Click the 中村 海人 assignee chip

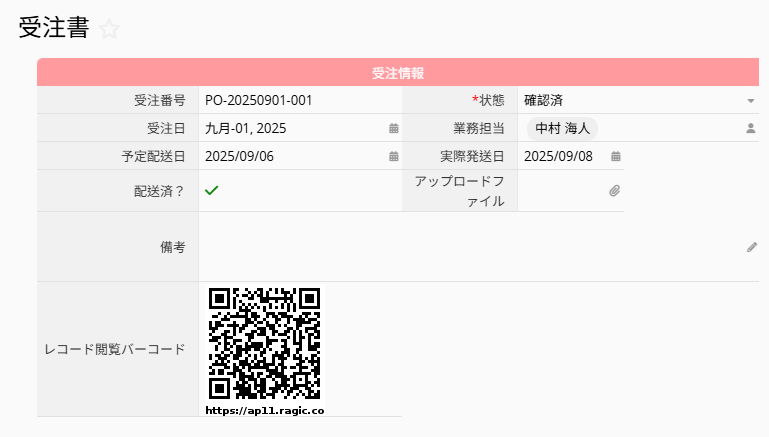pyautogui.click(x=562, y=128)
